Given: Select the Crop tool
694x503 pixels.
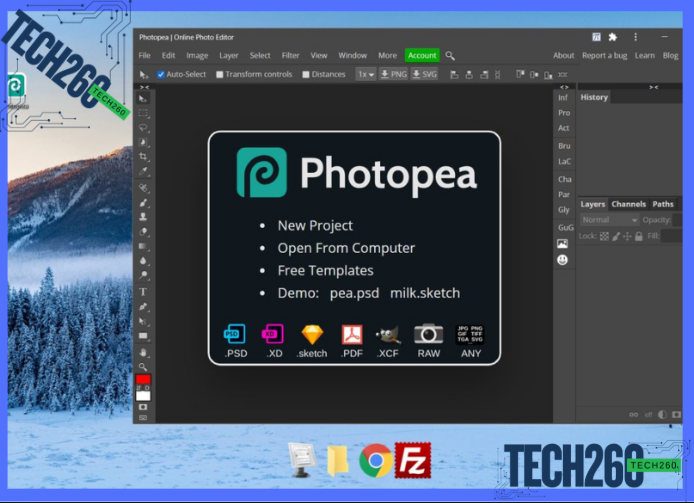Looking at the screenshot, I should click(x=144, y=158).
